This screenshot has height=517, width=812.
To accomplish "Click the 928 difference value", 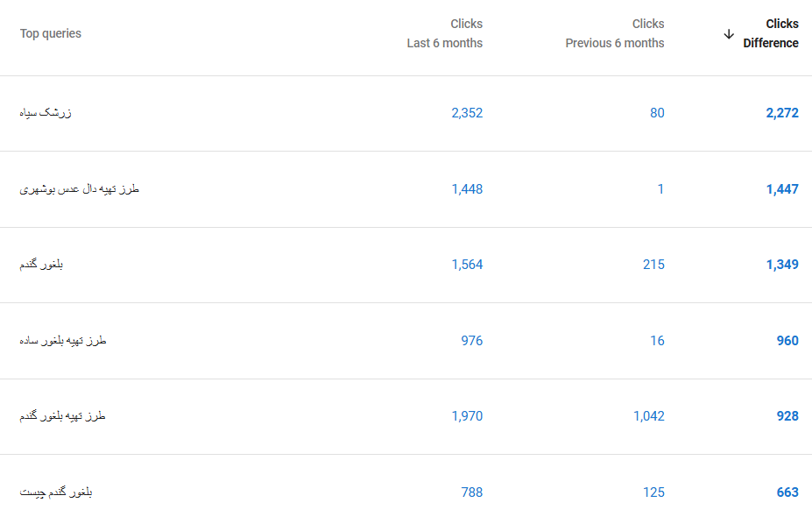I will click(x=787, y=416).
